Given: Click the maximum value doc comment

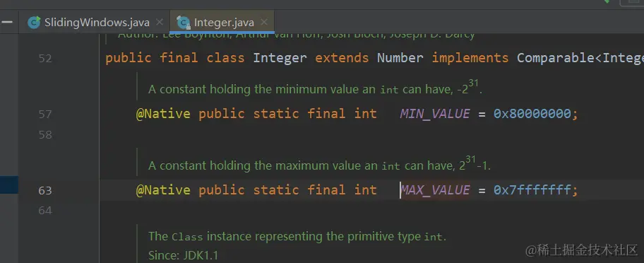Looking at the screenshot, I should 320,164.
